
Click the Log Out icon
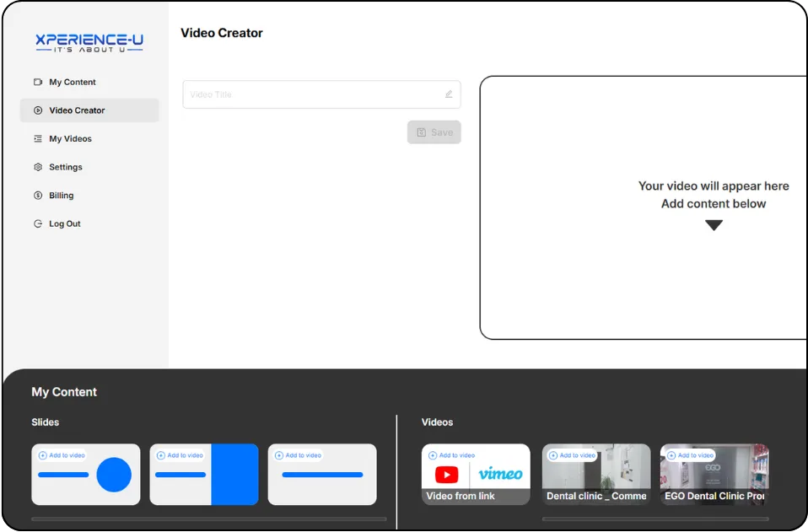tap(38, 223)
